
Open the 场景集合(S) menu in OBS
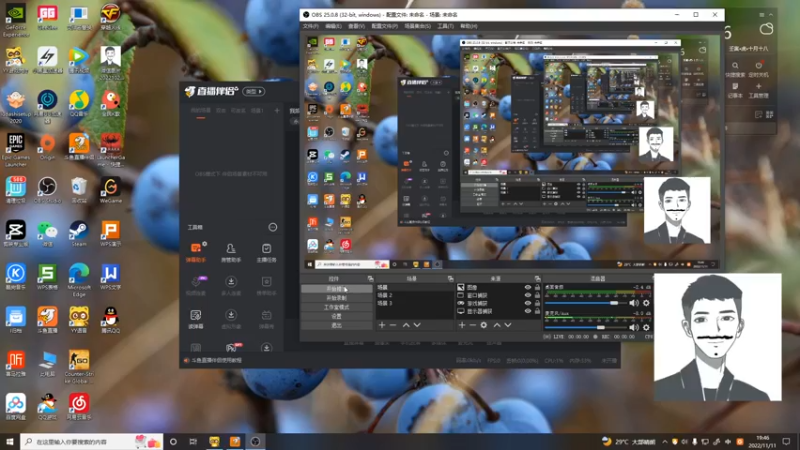(417, 26)
